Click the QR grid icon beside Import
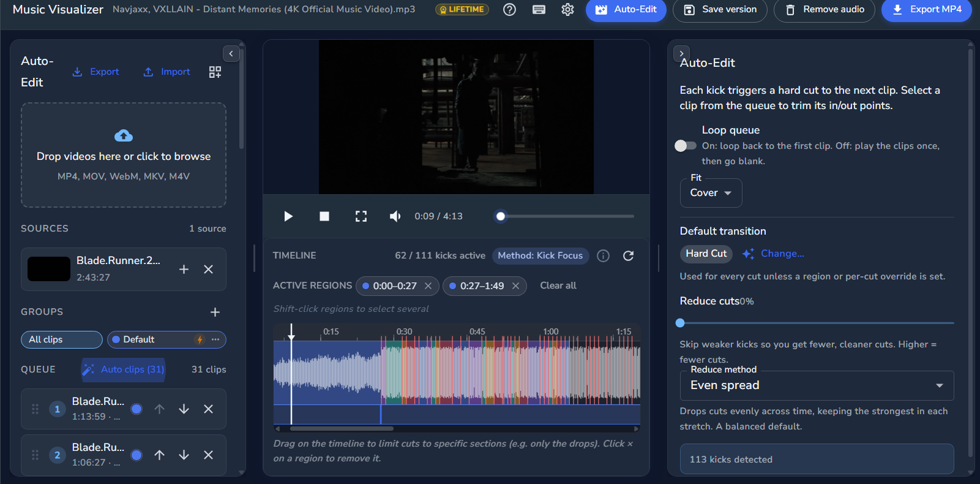Screen dimensions: 980x484 click(215, 72)
